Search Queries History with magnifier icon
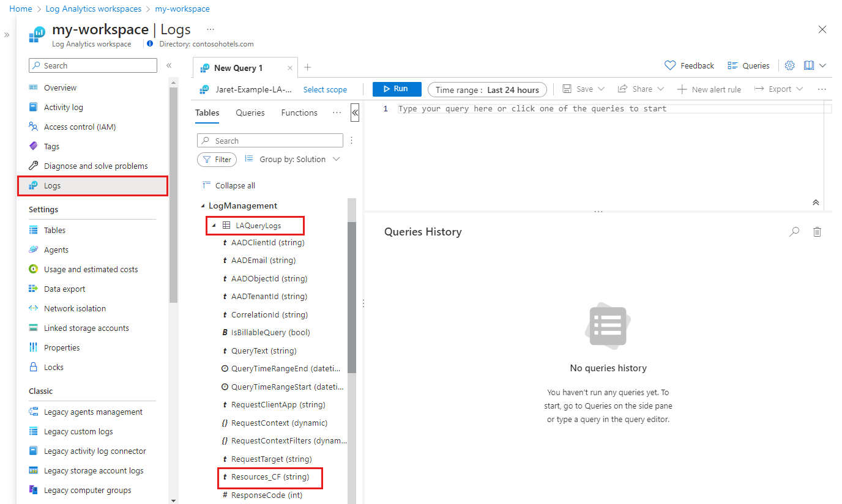This screenshot has height=504, width=842. (x=794, y=232)
